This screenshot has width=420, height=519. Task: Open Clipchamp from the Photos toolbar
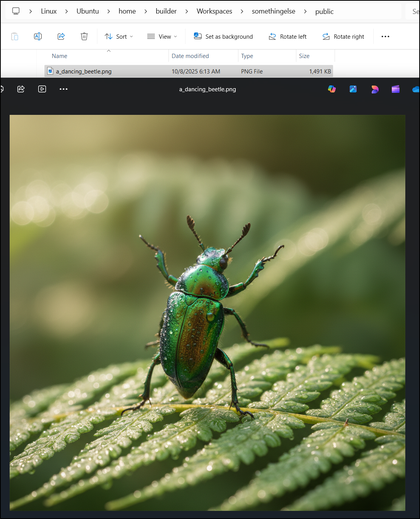pyautogui.click(x=395, y=89)
